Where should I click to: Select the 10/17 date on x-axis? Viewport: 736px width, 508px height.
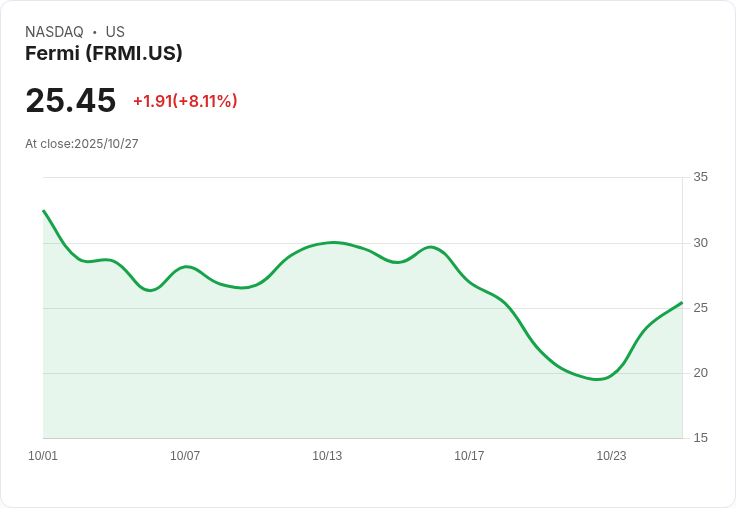[469, 456]
